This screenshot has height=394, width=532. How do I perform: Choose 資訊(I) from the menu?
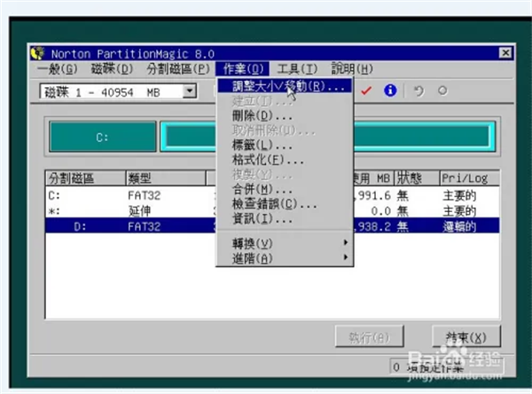[x=285, y=218]
